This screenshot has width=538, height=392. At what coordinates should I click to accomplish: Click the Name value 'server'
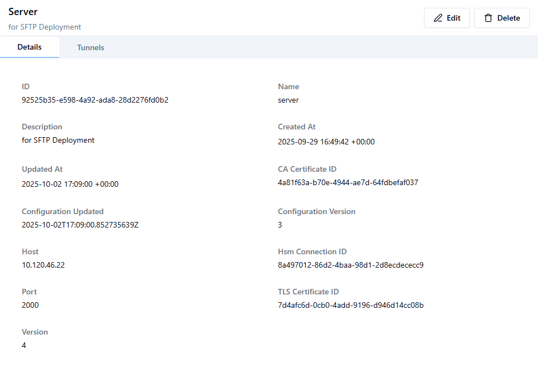tap(288, 100)
